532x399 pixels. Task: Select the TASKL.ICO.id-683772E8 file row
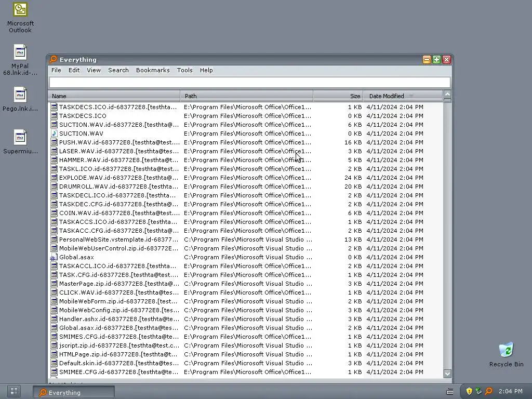coord(246,169)
